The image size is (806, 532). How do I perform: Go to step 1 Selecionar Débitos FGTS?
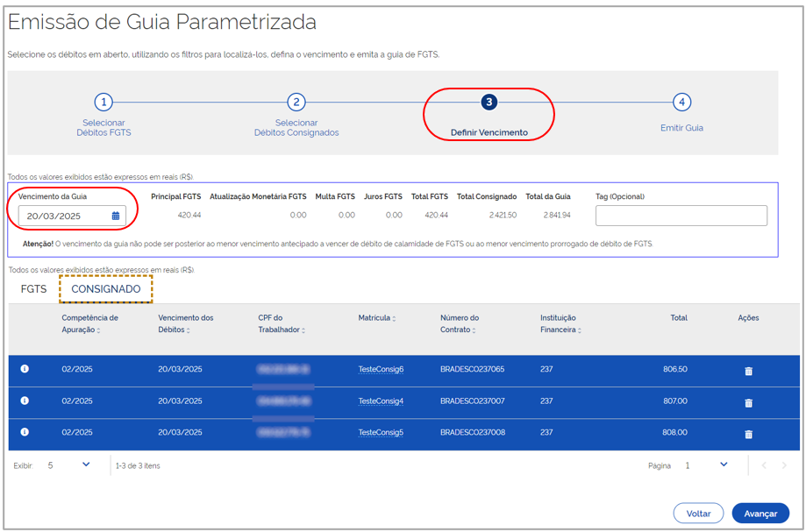point(103,103)
